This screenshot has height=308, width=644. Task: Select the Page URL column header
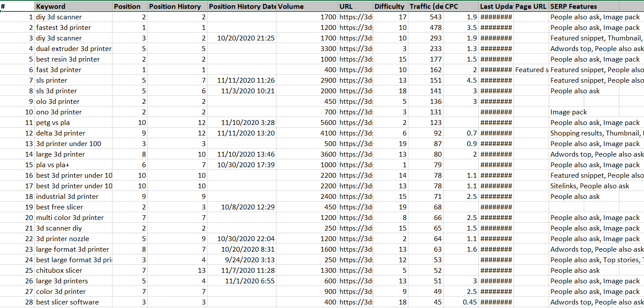pyautogui.click(x=530, y=7)
